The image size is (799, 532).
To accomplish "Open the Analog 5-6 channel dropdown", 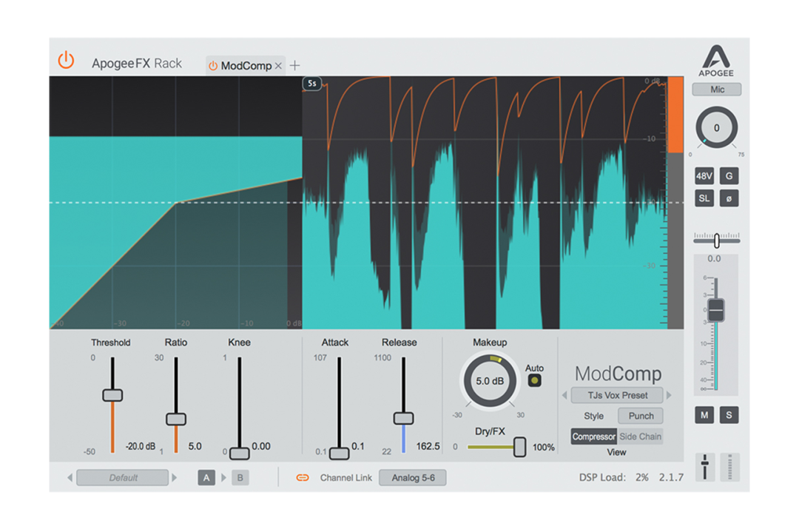I will (412, 478).
